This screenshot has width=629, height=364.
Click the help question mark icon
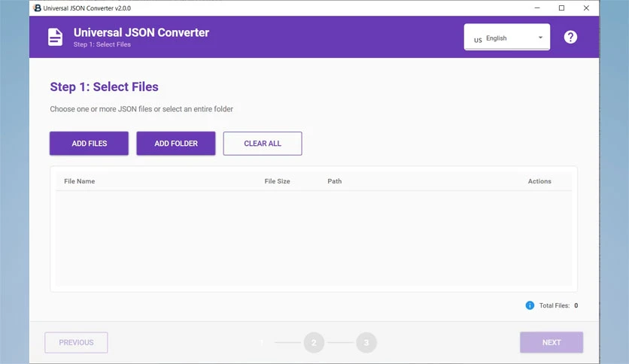570,38
